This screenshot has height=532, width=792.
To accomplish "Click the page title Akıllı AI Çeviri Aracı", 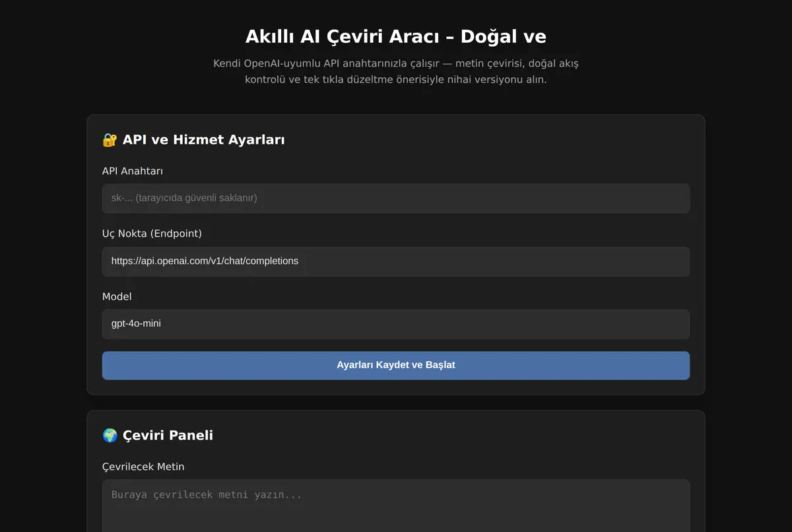I will coord(396,36).
